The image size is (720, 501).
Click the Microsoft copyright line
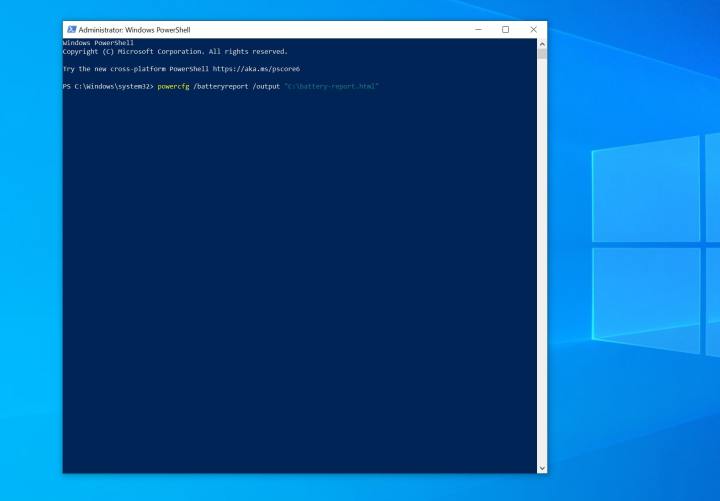[175, 51]
